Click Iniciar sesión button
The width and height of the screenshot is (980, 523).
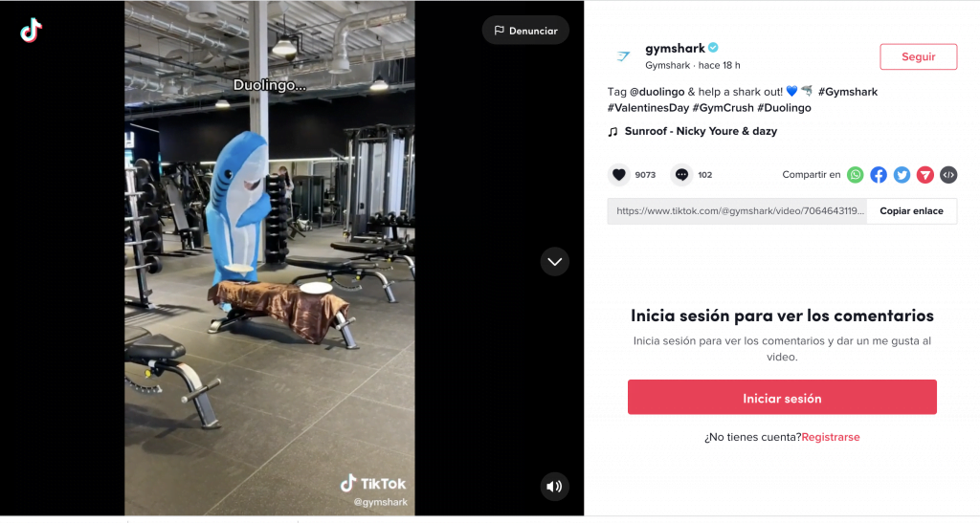click(x=782, y=398)
